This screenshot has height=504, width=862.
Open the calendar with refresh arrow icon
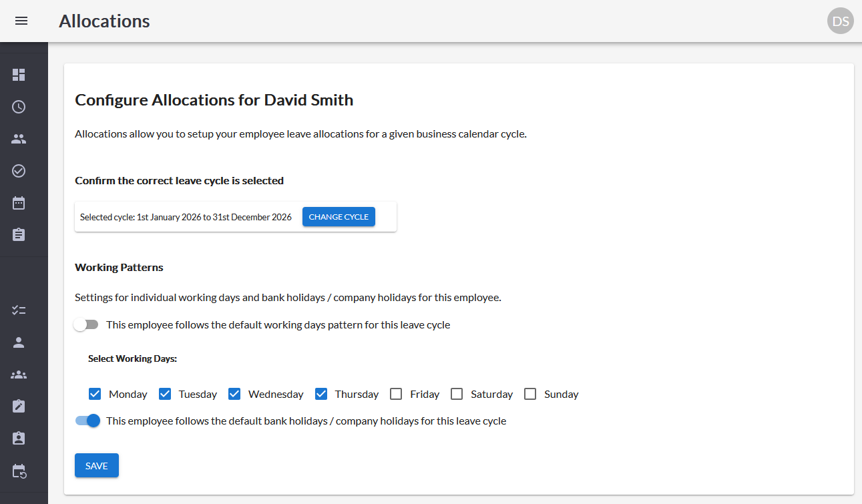tap(19, 471)
